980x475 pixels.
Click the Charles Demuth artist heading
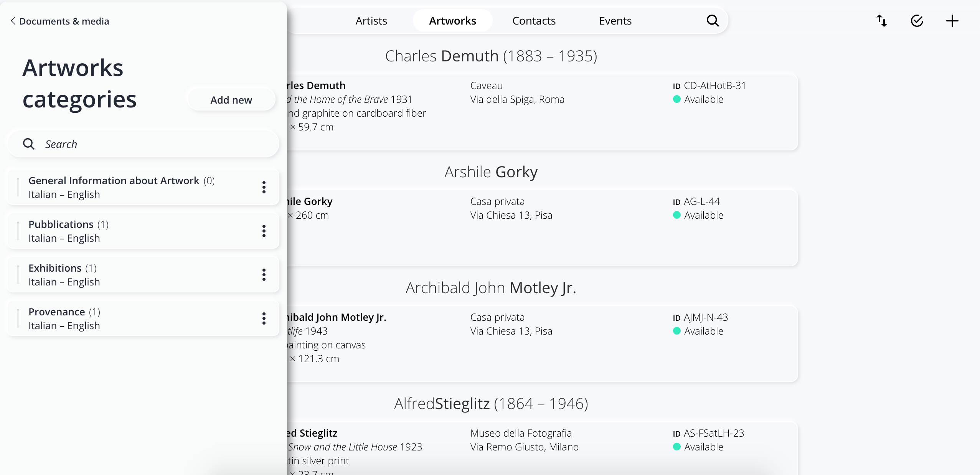(x=491, y=56)
